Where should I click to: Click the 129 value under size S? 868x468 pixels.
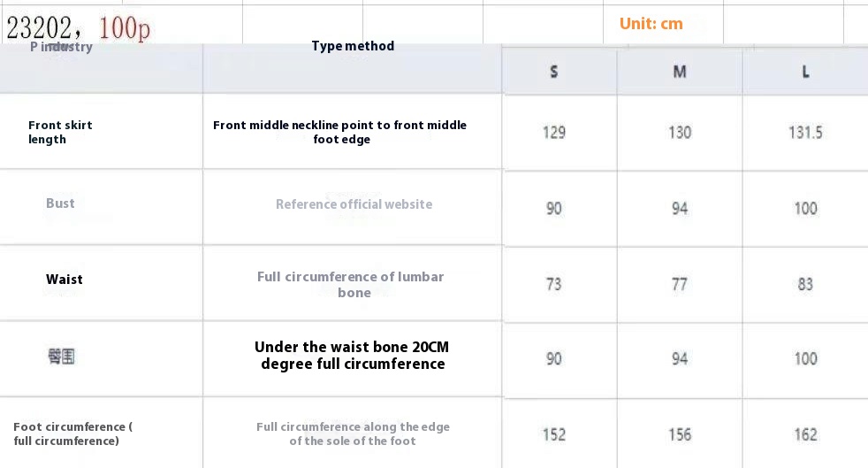pos(553,133)
